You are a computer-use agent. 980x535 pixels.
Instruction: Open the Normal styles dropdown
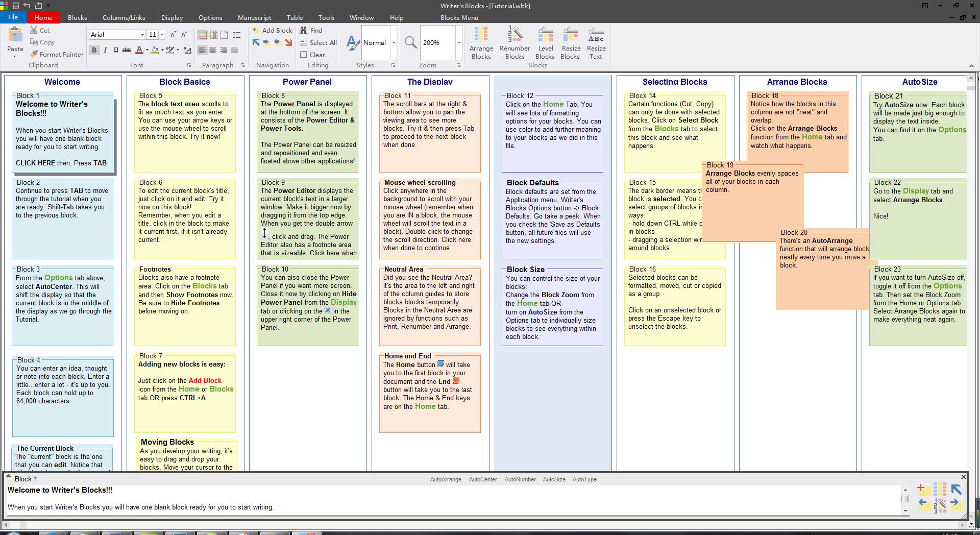click(394, 43)
